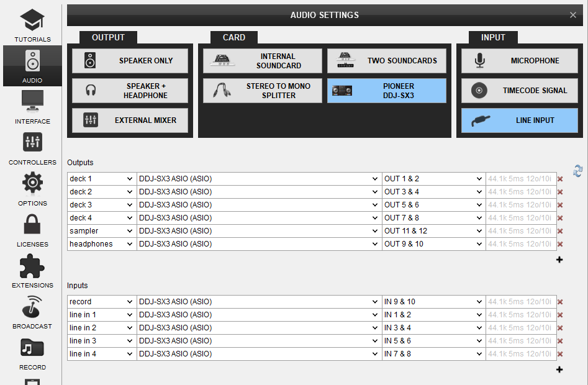Viewport: 588px width, 385px height.
Task: Open the IN 1 & 2 channel dropdown
Action: pos(433,315)
